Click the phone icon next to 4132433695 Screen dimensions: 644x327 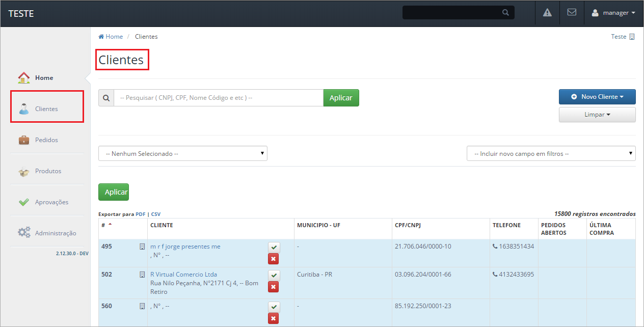(495, 275)
